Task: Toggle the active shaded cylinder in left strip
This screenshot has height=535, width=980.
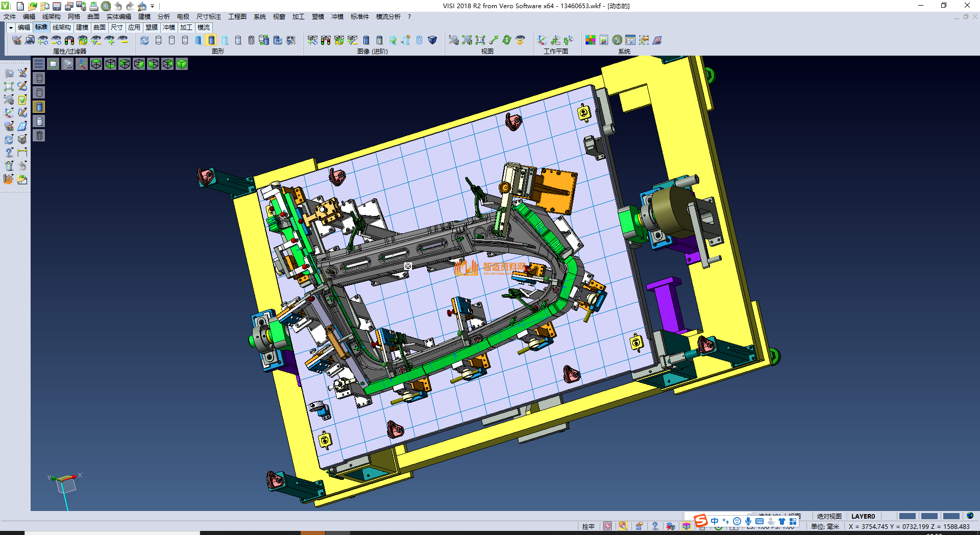Action: point(39,107)
